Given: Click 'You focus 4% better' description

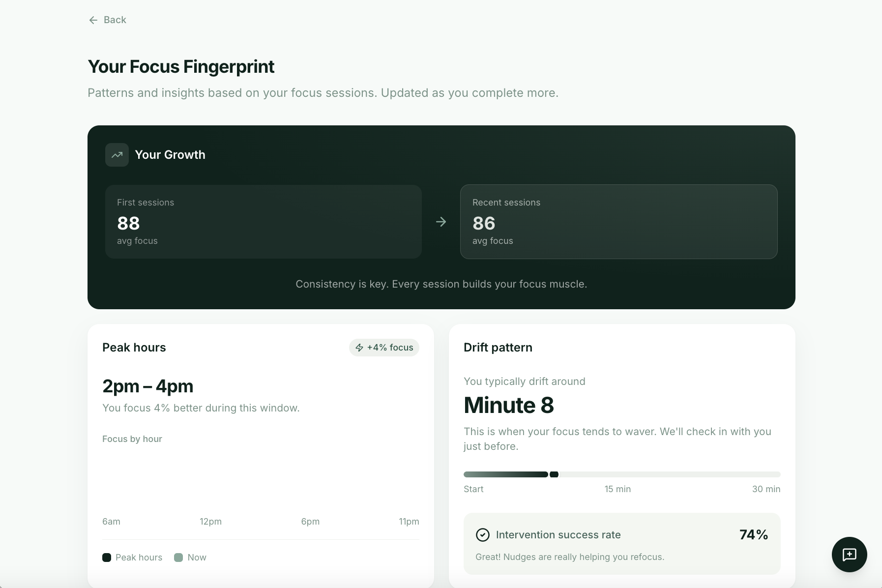Looking at the screenshot, I should point(201,408).
